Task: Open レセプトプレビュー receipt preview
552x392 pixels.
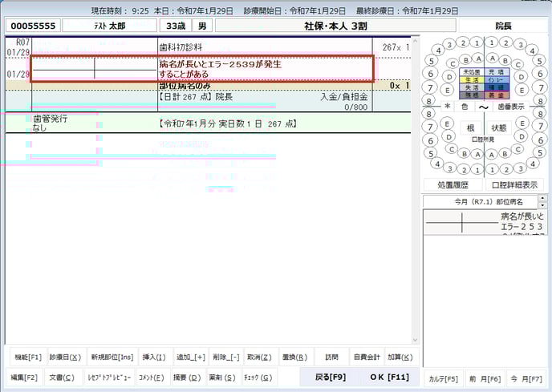Action: (x=108, y=377)
